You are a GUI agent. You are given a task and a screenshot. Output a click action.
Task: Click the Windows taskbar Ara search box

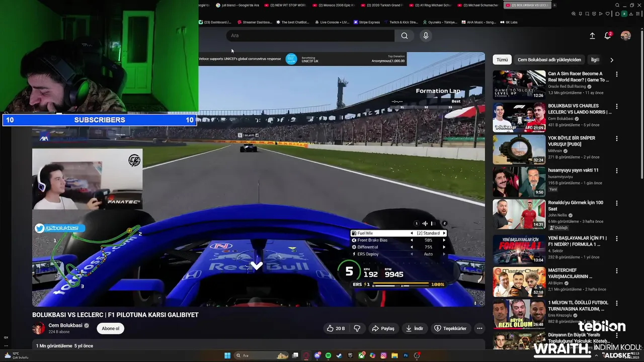(x=262, y=355)
